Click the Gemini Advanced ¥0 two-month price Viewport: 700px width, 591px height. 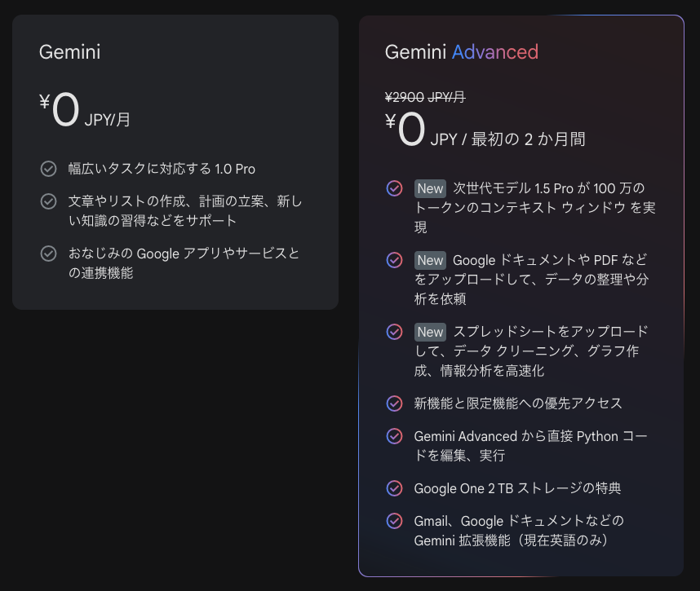pyautogui.click(x=485, y=131)
